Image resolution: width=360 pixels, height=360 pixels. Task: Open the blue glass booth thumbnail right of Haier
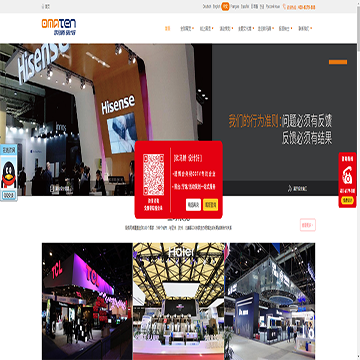[270, 301]
